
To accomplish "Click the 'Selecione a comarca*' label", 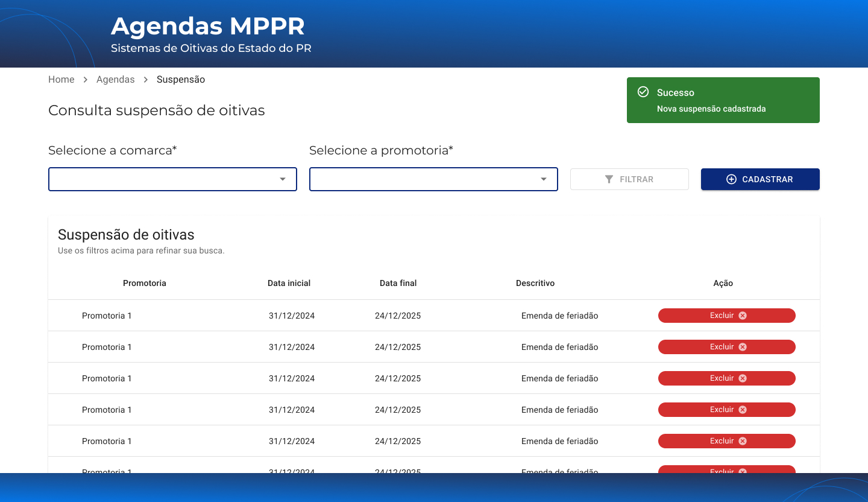I will (x=113, y=150).
